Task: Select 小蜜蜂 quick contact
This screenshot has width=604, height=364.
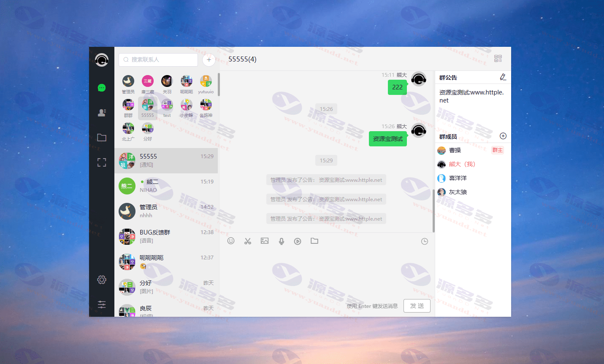Action: [187, 108]
